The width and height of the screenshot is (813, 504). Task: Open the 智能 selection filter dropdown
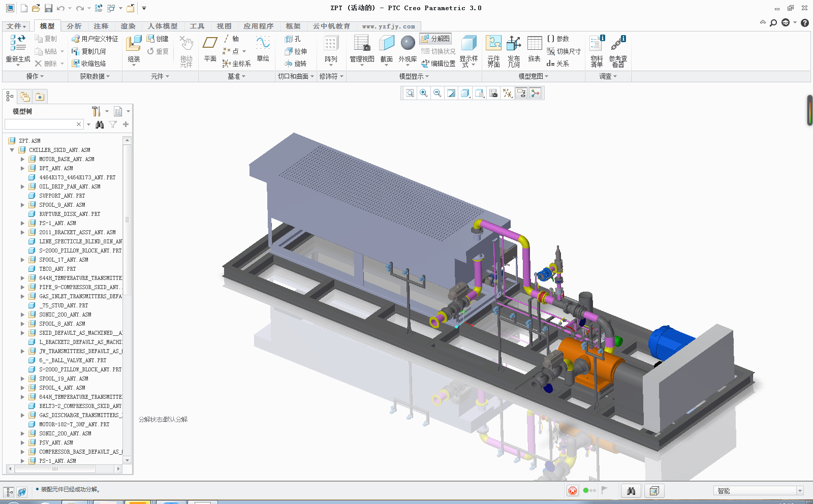coord(800,491)
